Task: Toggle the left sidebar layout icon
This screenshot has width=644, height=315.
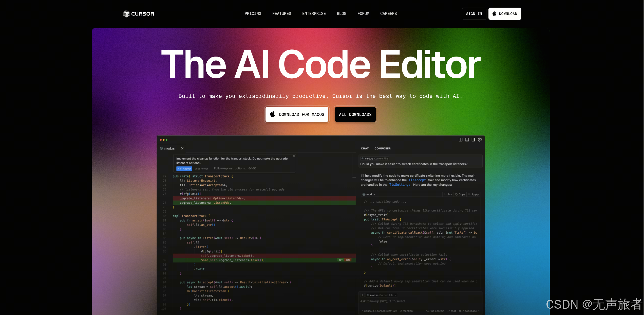Action: (x=461, y=140)
